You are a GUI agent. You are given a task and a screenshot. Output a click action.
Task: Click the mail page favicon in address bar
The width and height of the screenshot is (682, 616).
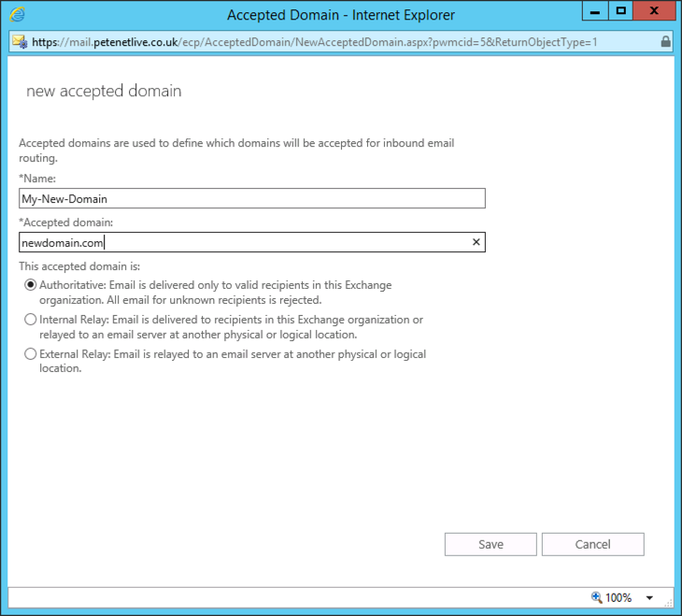coord(20,42)
